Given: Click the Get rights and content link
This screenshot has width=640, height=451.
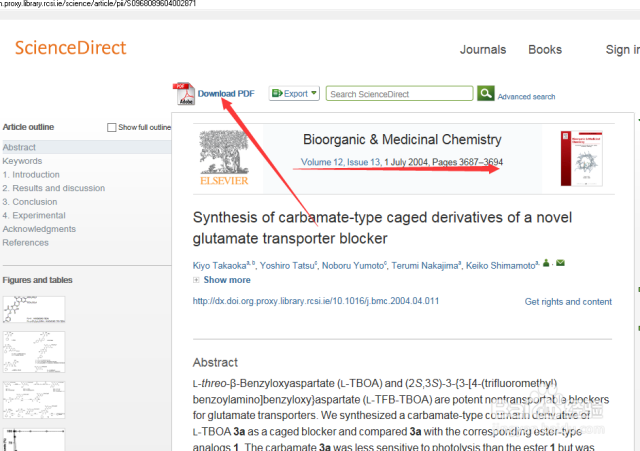Looking at the screenshot, I should pos(568,302).
